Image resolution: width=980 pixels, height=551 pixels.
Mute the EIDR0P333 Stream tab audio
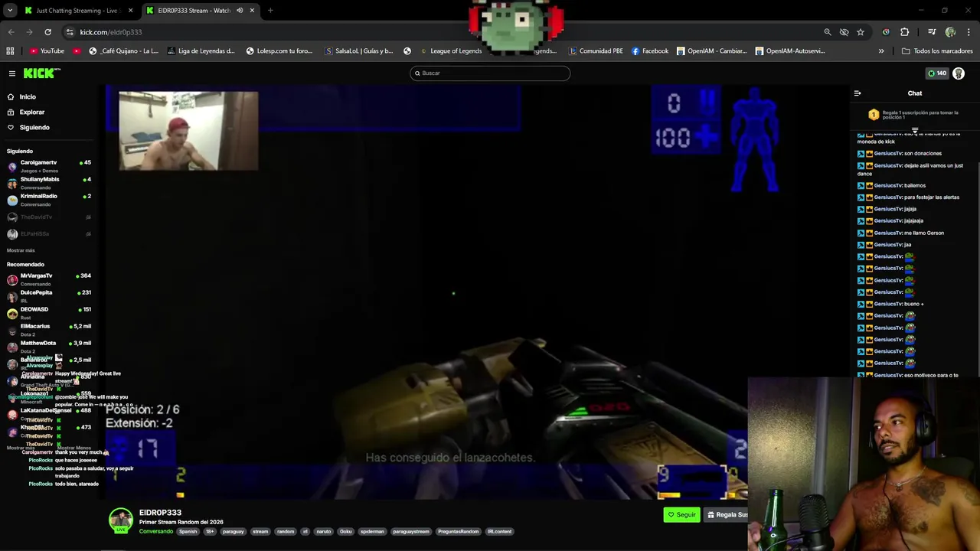click(240, 11)
